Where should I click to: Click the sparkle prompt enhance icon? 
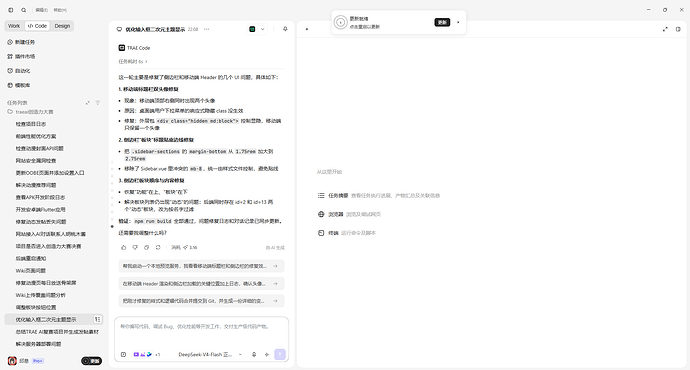(x=267, y=355)
